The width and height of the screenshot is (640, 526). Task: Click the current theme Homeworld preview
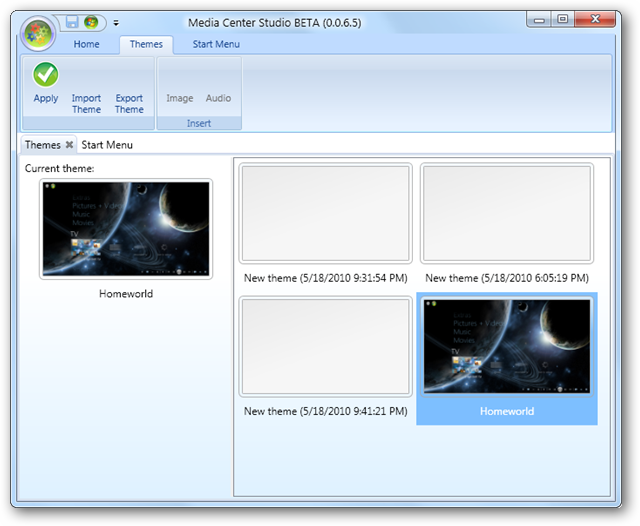click(126, 229)
